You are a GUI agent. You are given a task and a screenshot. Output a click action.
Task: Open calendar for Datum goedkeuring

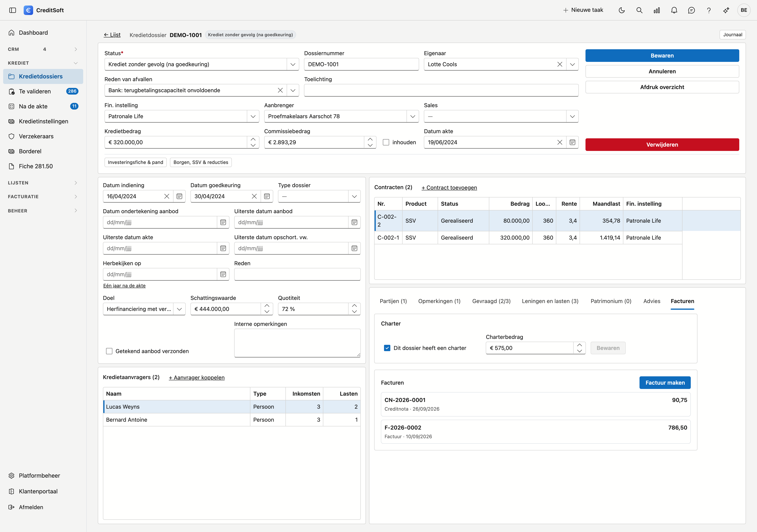tap(267, 196)
